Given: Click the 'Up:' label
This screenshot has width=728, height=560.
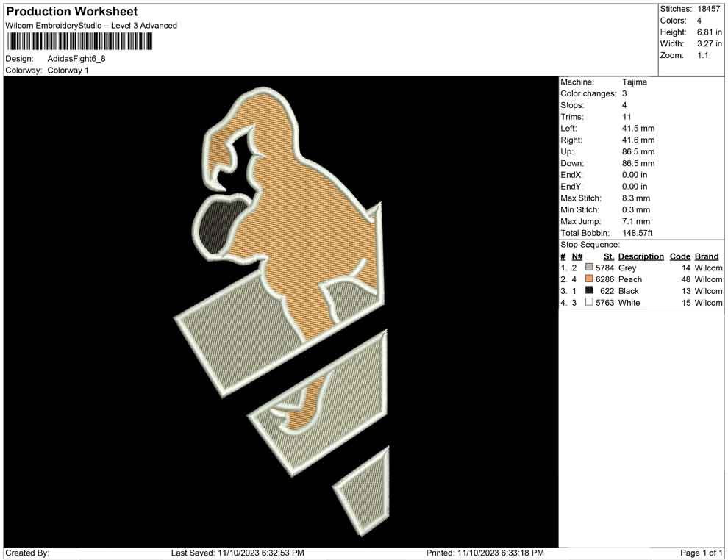Looking at the screenshot, I should click(x=567, y=151).
